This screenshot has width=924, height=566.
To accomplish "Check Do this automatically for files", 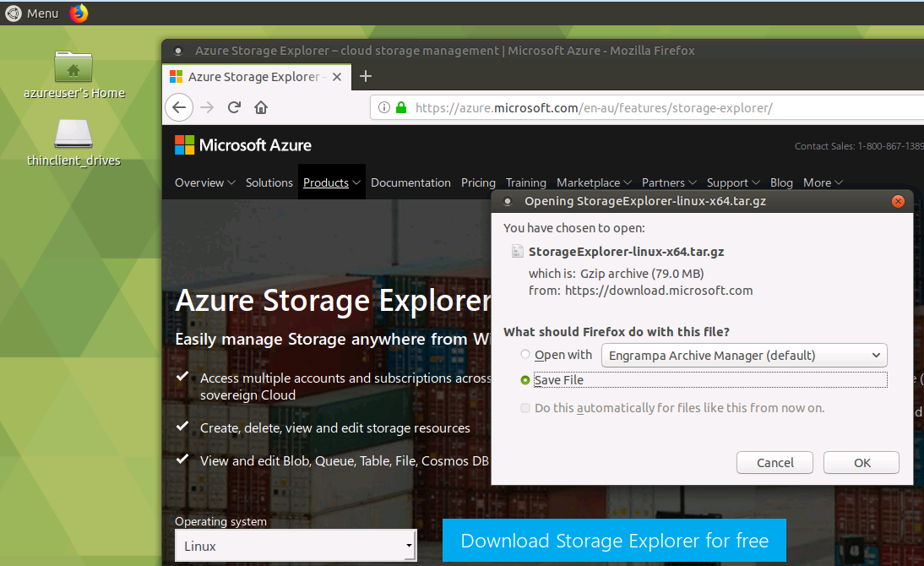I will pyautogui.click(x=525, y=408).
